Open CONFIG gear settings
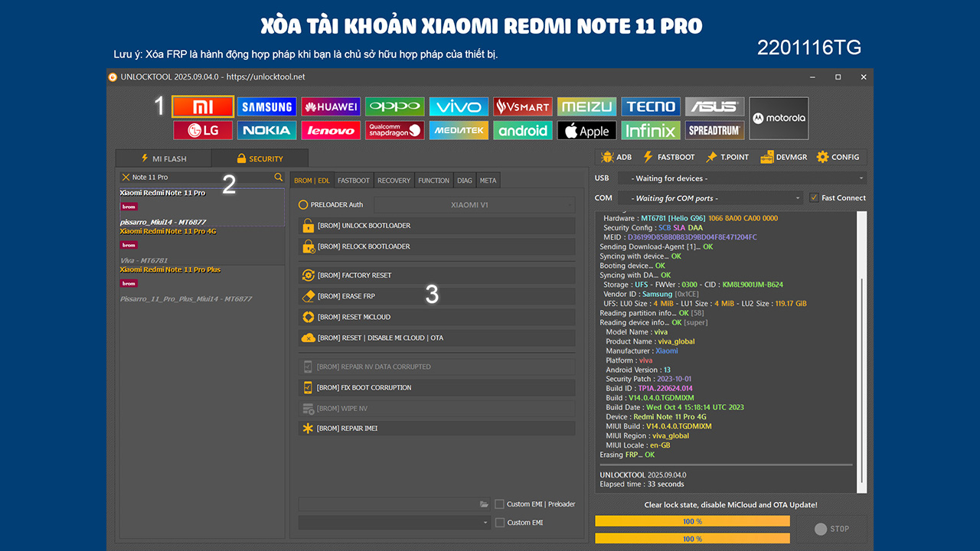 [x=838, y=157]
